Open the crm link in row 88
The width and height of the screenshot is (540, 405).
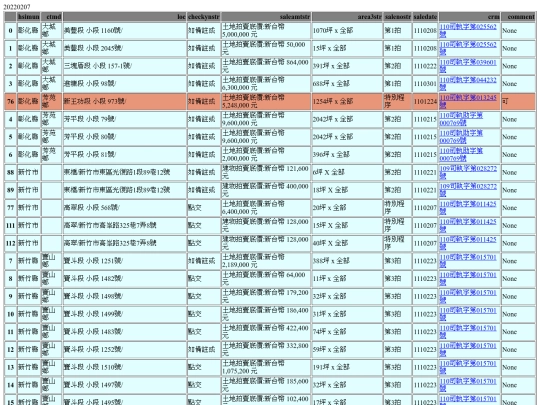468,172
